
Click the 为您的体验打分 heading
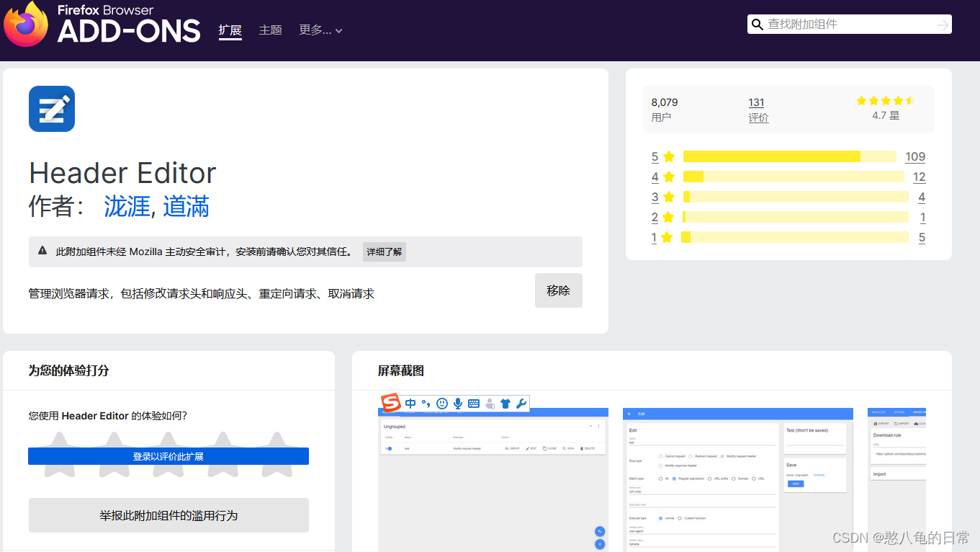[x=69, y=370]
